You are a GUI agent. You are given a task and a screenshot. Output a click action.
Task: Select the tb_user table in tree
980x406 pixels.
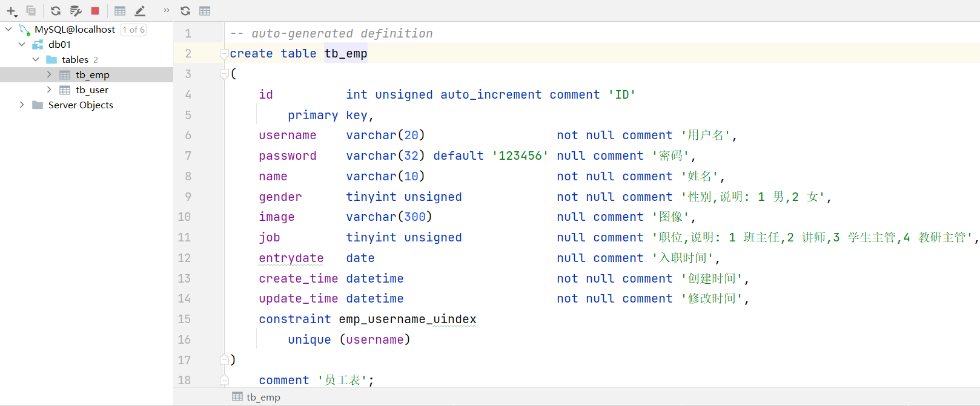tap(91, 90)
